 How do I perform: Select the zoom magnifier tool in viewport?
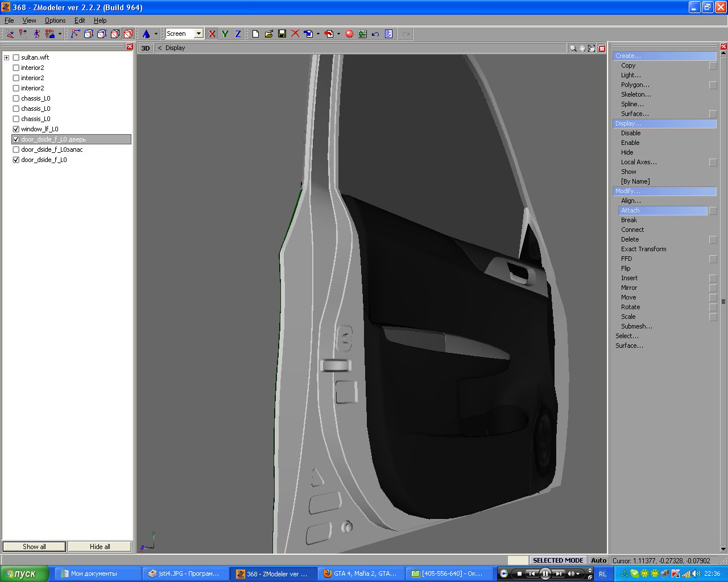click(573, 48)
